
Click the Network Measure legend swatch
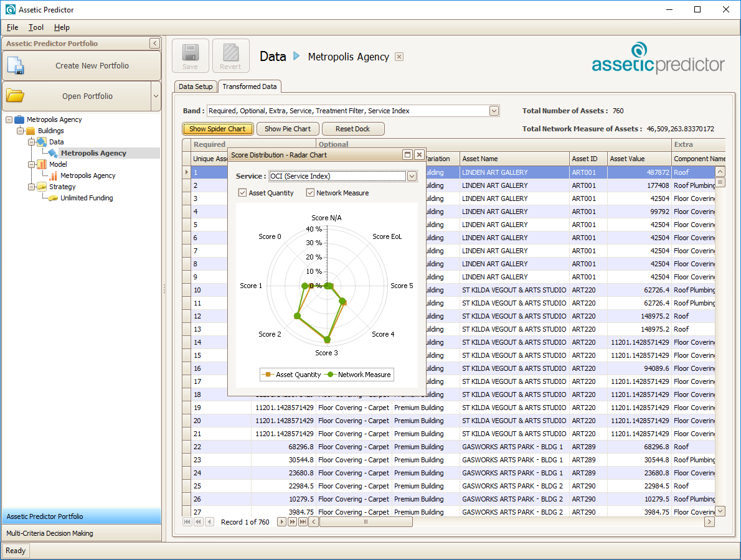[x=330, y=375]
